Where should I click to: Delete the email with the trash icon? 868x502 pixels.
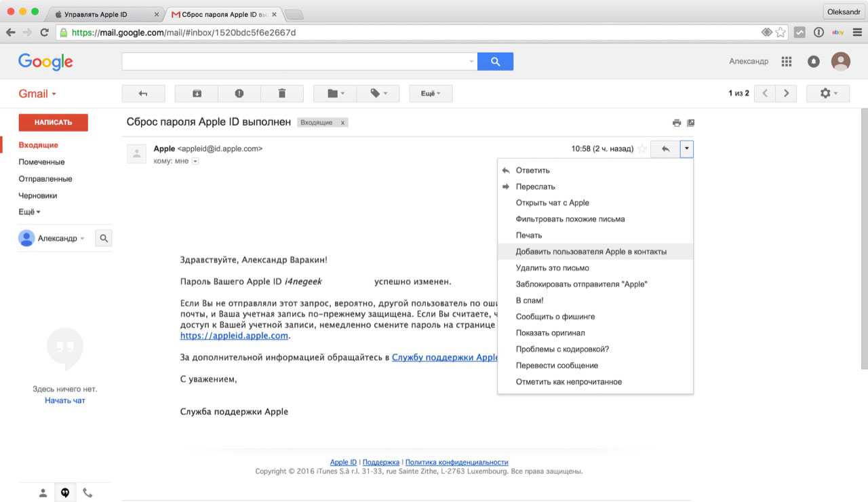(282, 94)
